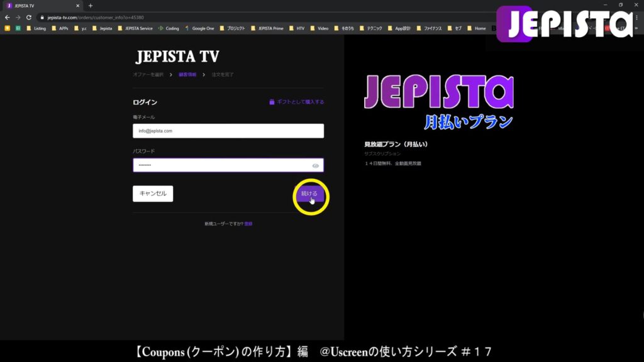Viewport: 644px width, 362px height.
Task: Toggle password visibility with the eye icon
Action: 316,166
